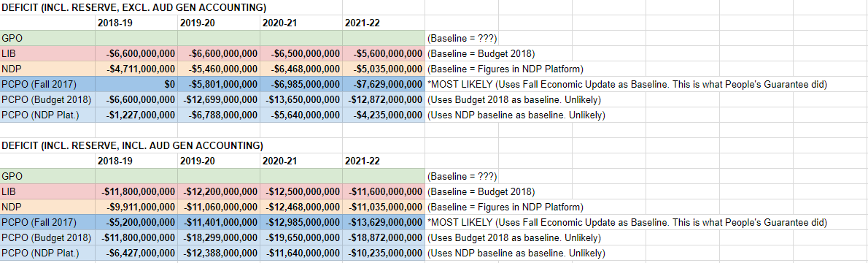
Task: Select the -$11,640,000,000 cell
Action: click(x=301, y=254)
